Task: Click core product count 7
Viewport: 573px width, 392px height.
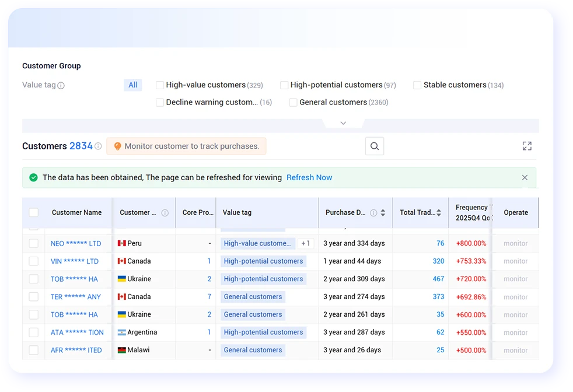Action: [209, 297]
